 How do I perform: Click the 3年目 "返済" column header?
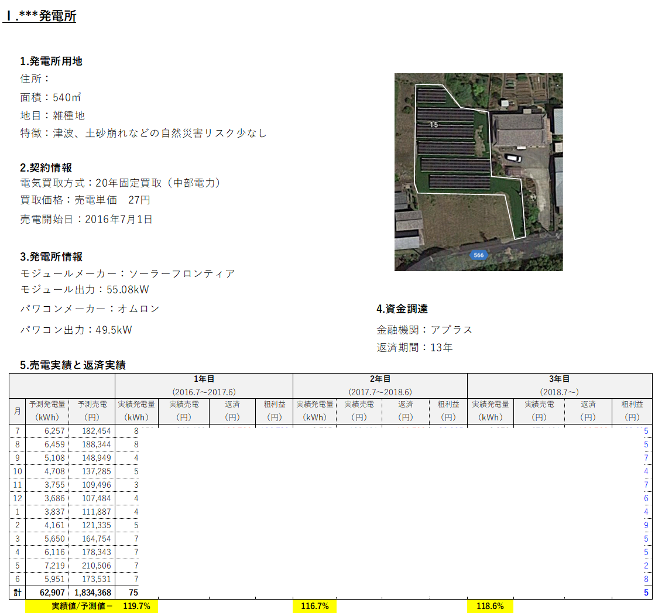click(588, 411)
